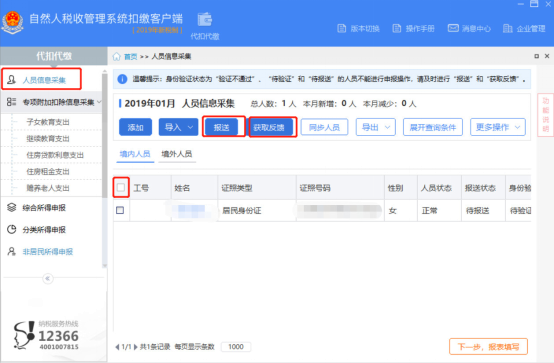Select all rows via header checkbox

click(121, 187)
